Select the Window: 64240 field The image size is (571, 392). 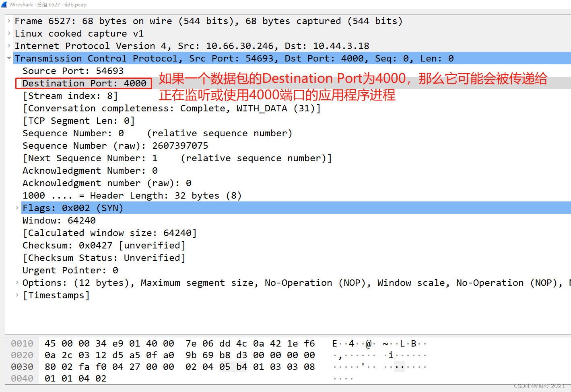tap(59, 220)
